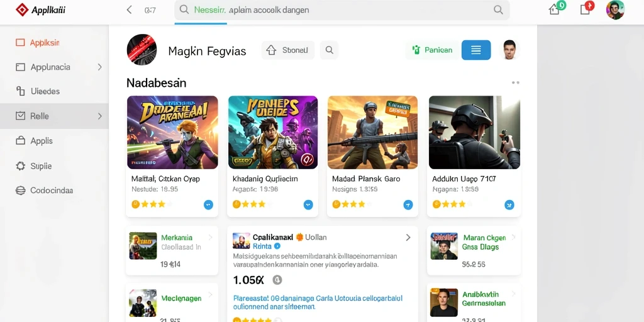Open the Anabkvitin face thumbnail

443,302
